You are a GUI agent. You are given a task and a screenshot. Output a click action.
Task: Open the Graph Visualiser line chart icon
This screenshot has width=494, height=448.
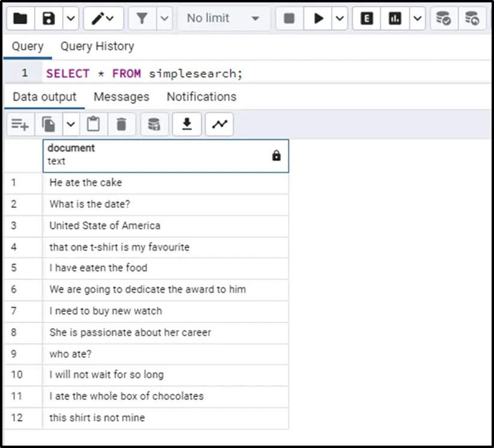coord(219,124)
